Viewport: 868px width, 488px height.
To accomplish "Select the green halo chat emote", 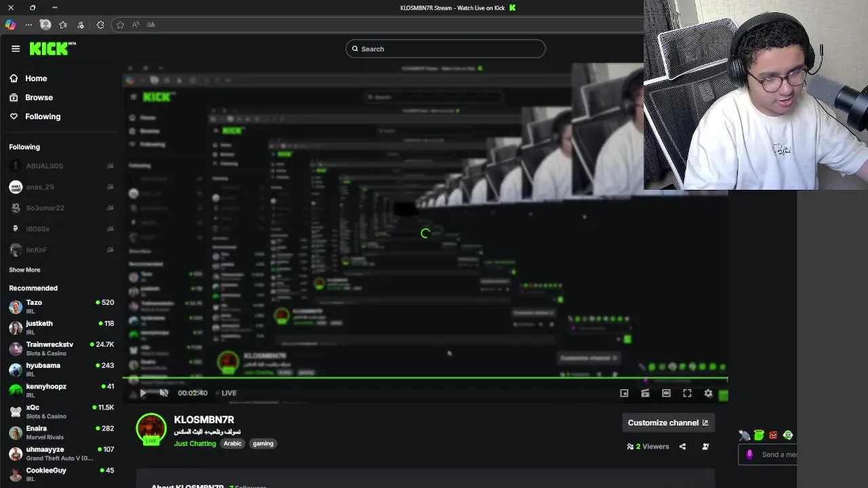I will 759,435.
